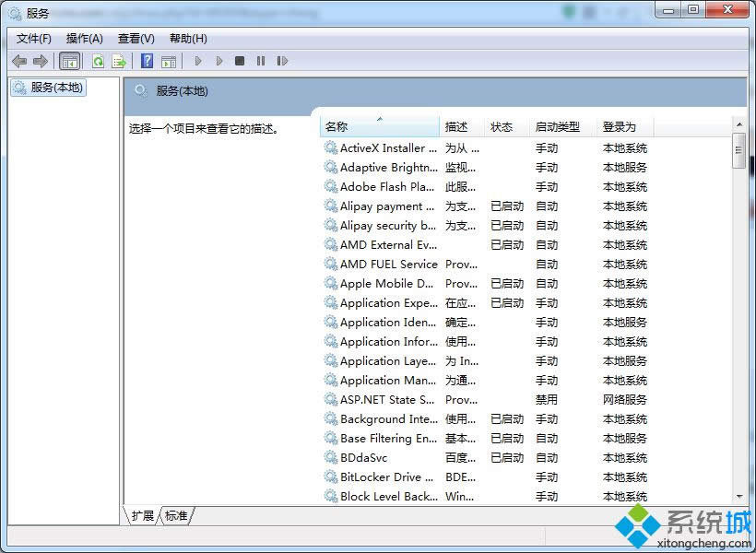Click the Pause Service icon

coord(261,61)
